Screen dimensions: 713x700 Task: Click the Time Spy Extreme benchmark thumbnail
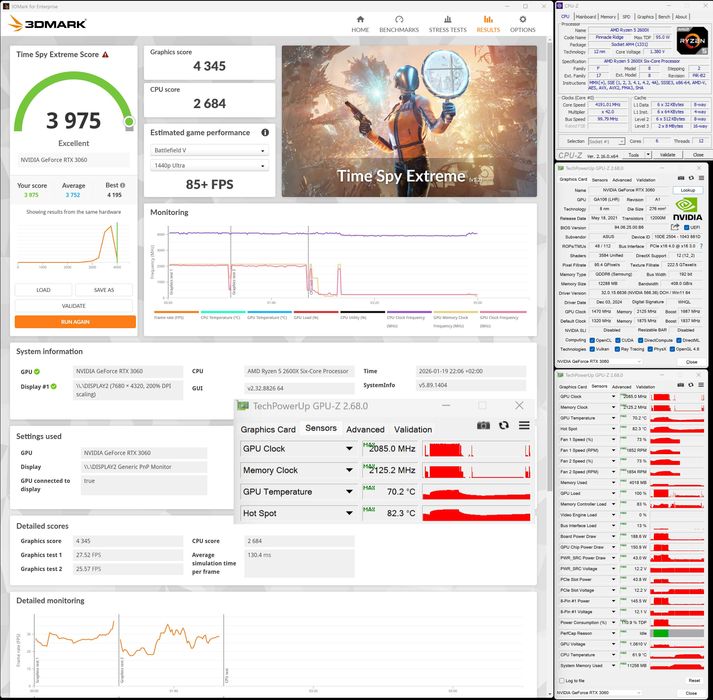pos(409,121)
